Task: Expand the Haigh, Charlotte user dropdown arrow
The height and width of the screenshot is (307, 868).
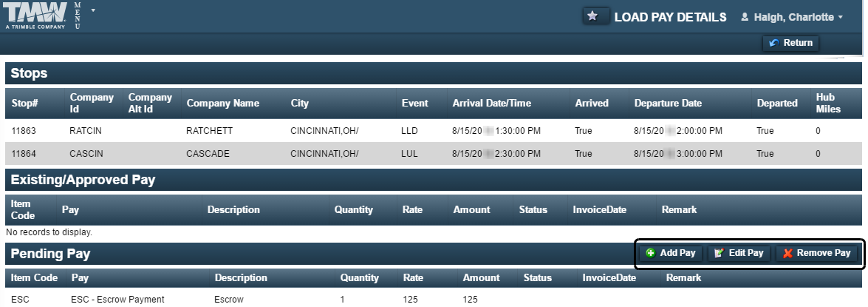Action: point(841,18)
